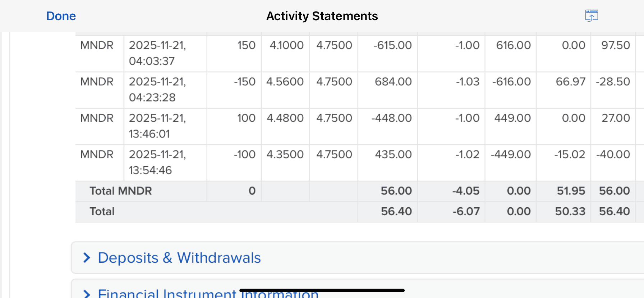Image resolution: width=644 pixels, height=298 pixels.
Task: Select the trade timestamped 04:23:28
Action: 157,90
